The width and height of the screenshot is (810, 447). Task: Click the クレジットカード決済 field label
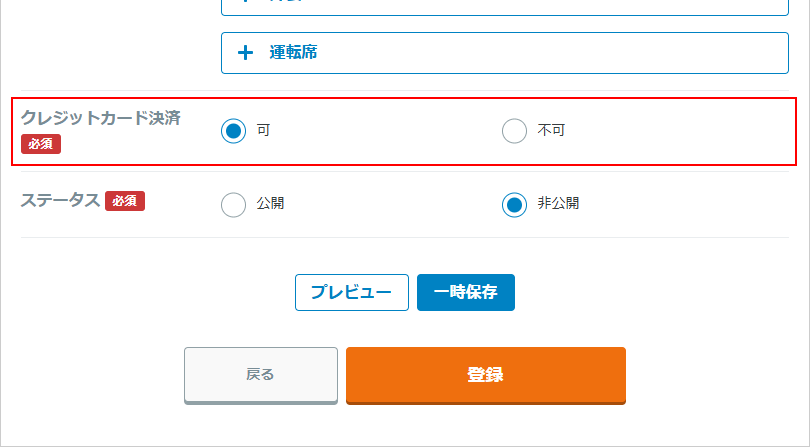[101, 118]
